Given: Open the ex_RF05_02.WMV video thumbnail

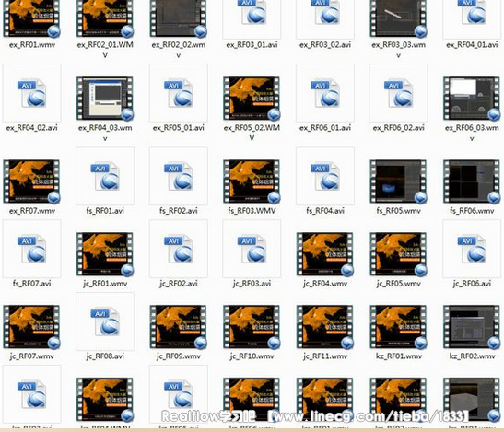Looking at the screenshot, I should [x=252, y=98].
